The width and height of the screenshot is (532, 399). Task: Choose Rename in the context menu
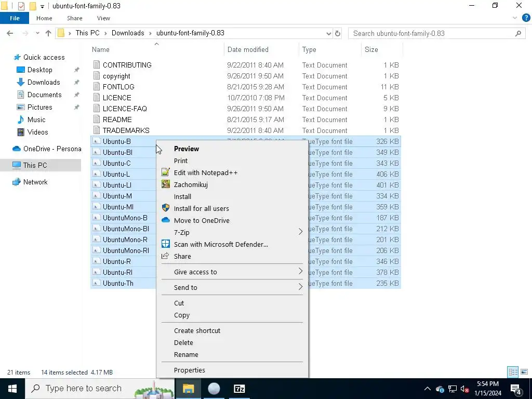[186, 354]
